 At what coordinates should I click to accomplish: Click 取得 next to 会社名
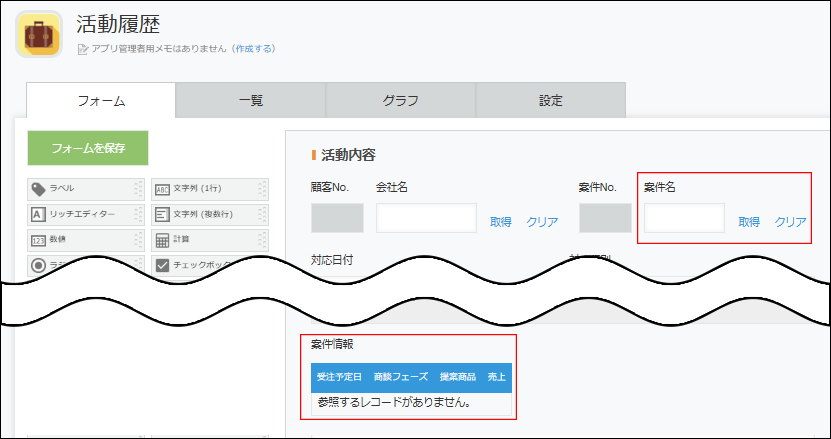click(500, 222)
